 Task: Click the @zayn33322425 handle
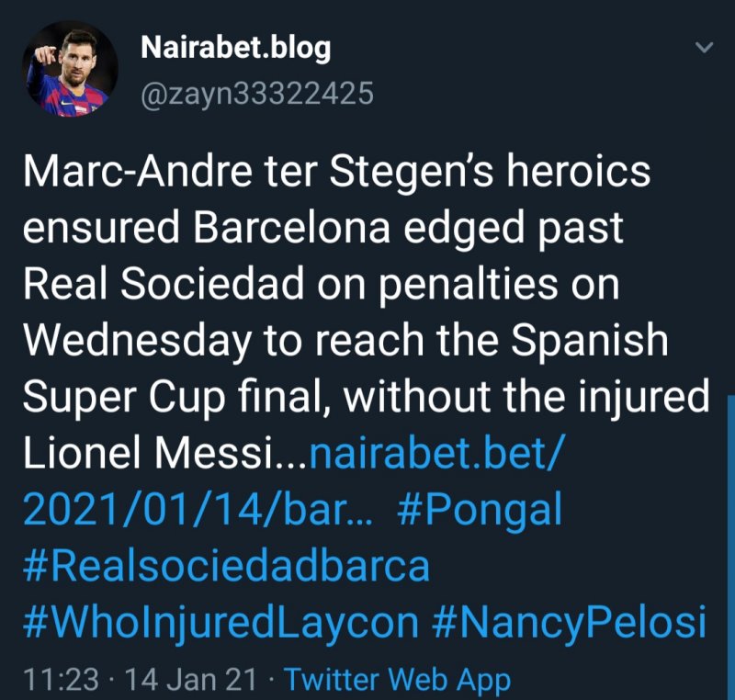tap(256, 94)
